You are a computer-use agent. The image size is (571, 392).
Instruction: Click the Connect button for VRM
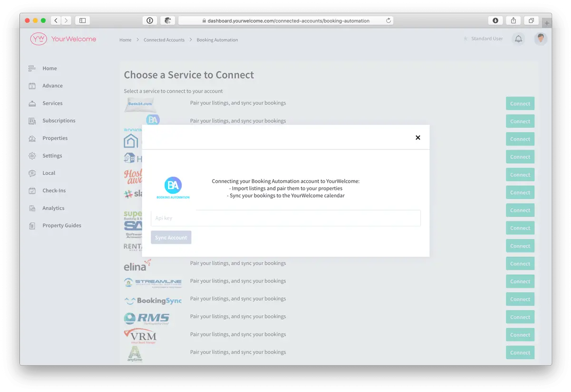[520, 335]
